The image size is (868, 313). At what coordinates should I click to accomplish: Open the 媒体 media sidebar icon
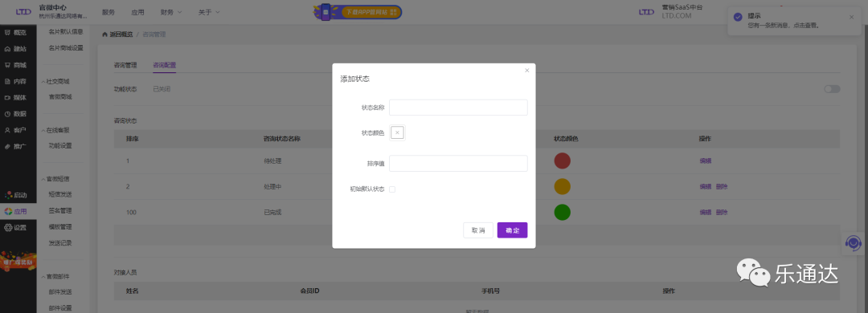pyautogui.click(x=7, y=98)
